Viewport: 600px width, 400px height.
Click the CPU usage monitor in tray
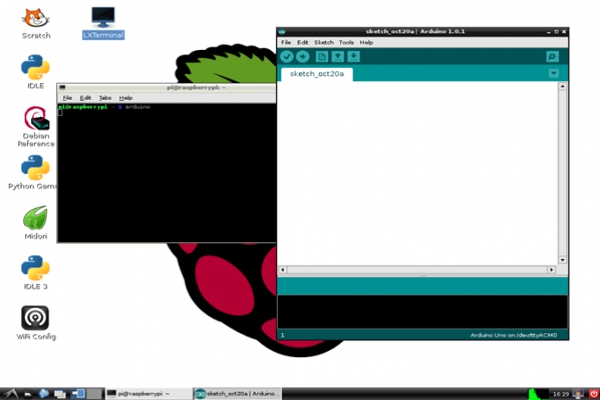pos(538,393)
